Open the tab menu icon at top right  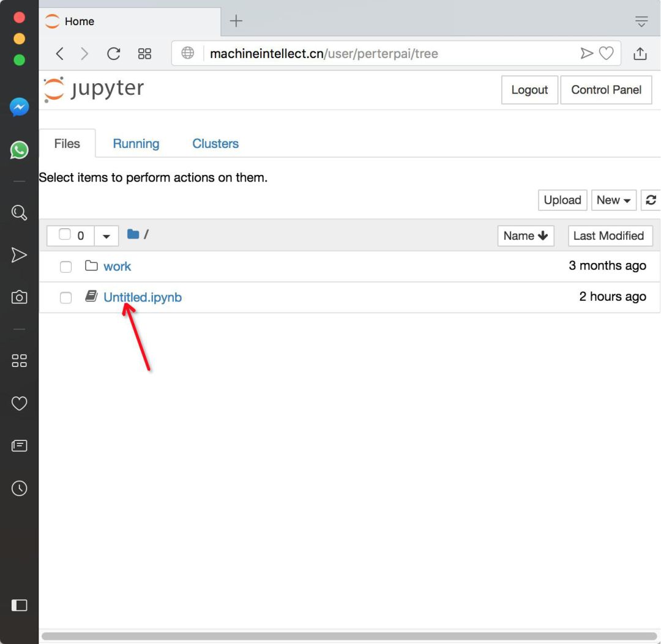click(x=641, y=21)
